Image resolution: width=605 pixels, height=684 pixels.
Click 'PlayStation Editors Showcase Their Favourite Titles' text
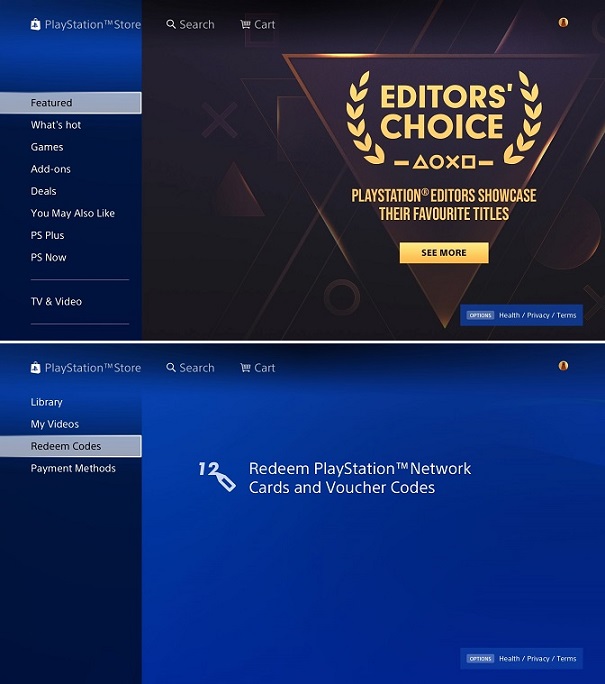point(444,205)
